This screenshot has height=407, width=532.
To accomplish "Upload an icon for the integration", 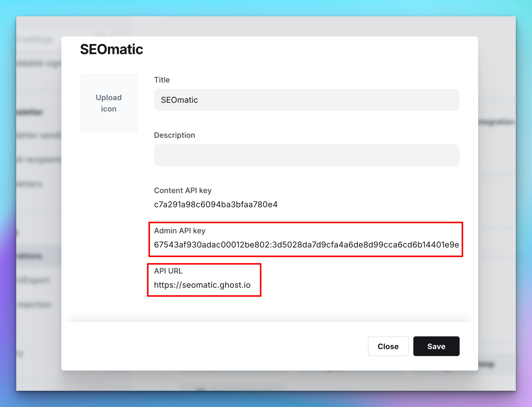I will point(109,103).
